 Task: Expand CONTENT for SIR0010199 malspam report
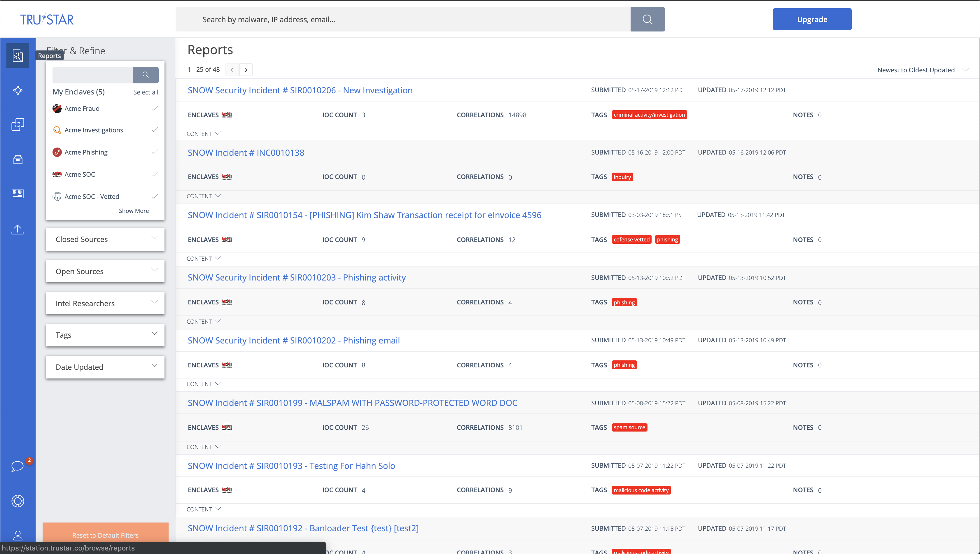click(204, 447)
